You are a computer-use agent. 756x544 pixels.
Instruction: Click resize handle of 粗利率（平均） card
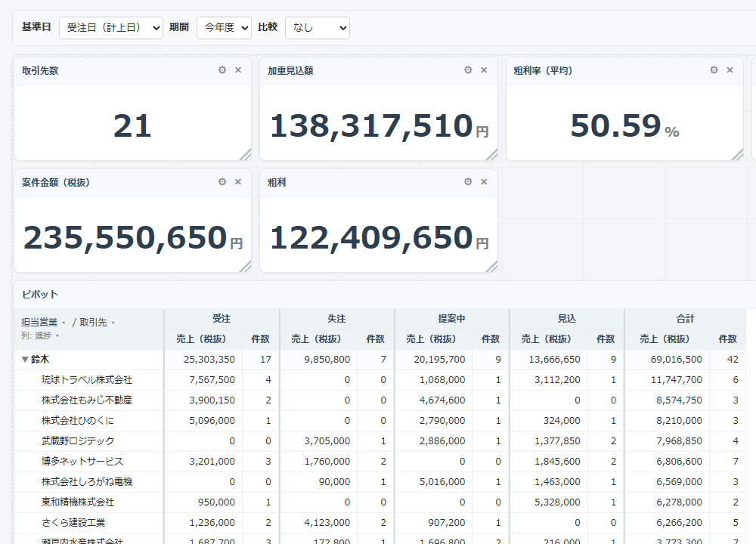(737, 154)
